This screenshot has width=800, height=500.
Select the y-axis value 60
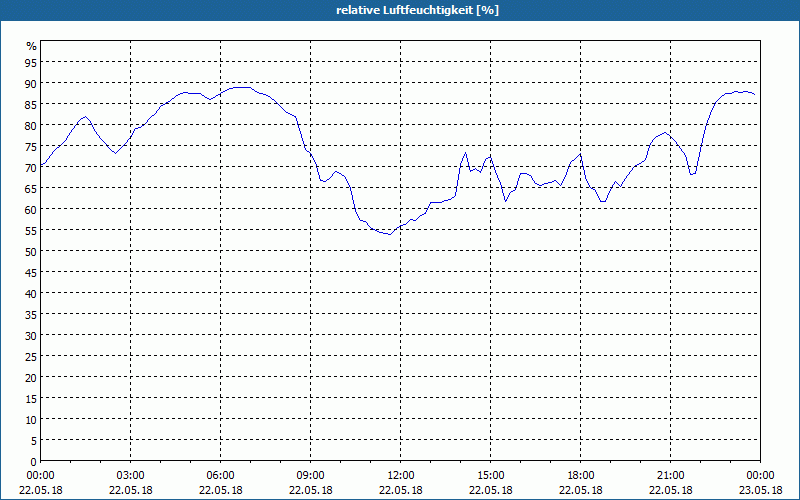tap(31, 209)
